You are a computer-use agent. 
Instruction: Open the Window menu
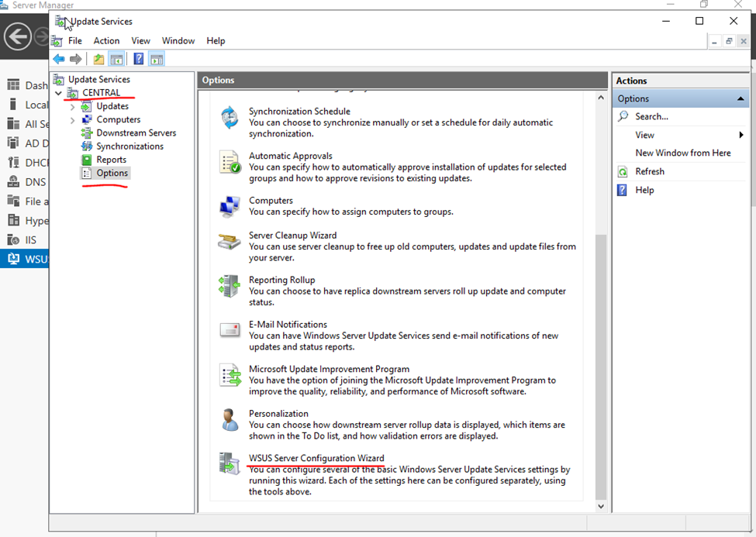(x=178, y=41)
